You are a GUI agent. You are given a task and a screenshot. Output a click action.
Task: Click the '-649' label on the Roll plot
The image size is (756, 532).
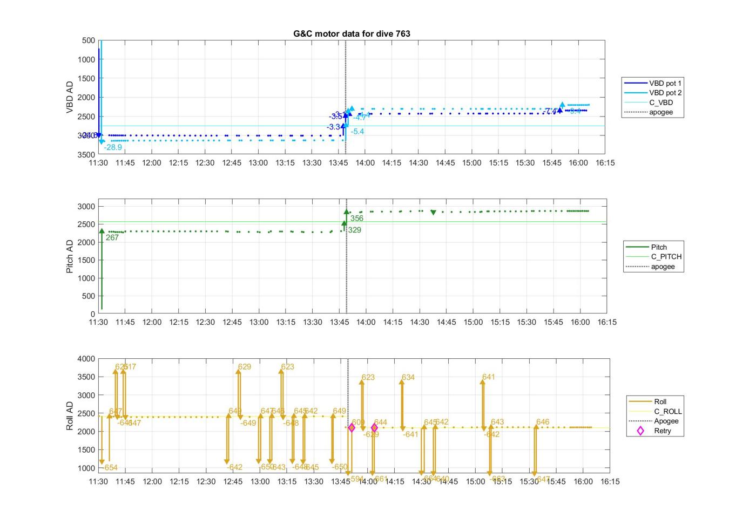pyautogui.click(x=248, y=423)
